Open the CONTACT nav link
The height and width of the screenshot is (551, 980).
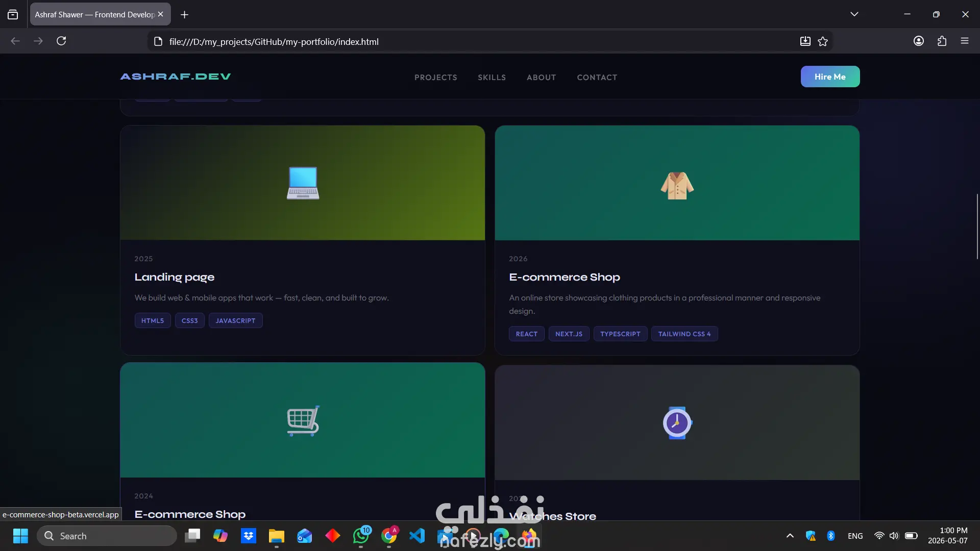597,77
